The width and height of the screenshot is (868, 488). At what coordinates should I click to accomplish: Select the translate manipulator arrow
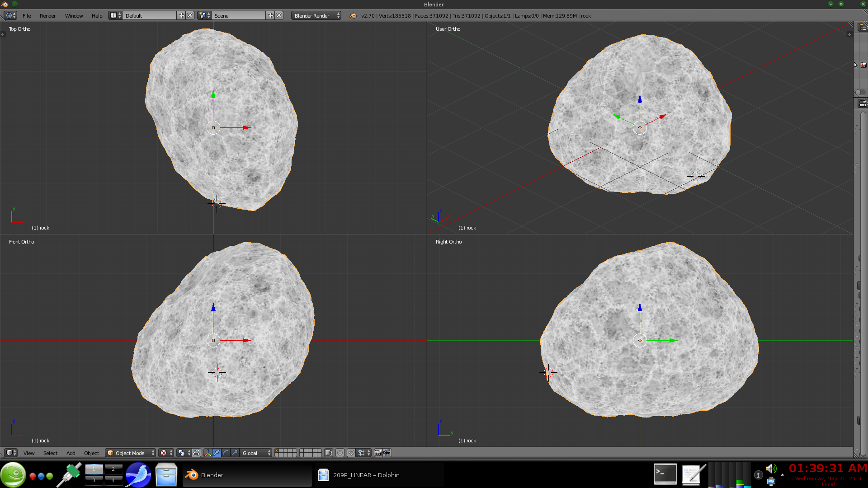click(x=217, y=453)
